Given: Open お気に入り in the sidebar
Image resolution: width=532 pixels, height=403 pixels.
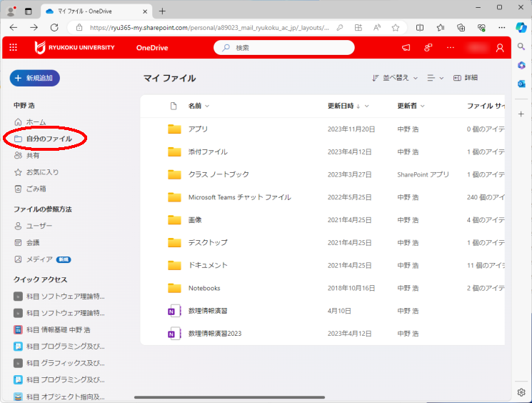Looking at the screenshot, I should (42, 172).
